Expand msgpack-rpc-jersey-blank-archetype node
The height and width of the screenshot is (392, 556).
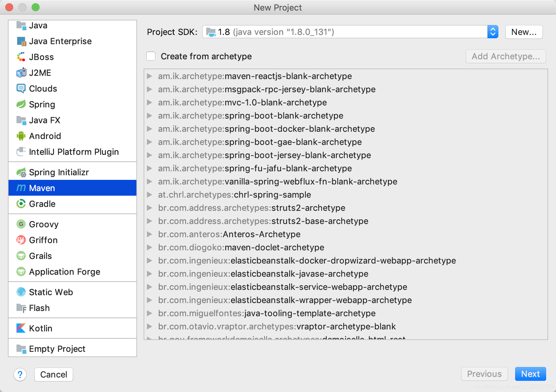pos(150,89)
